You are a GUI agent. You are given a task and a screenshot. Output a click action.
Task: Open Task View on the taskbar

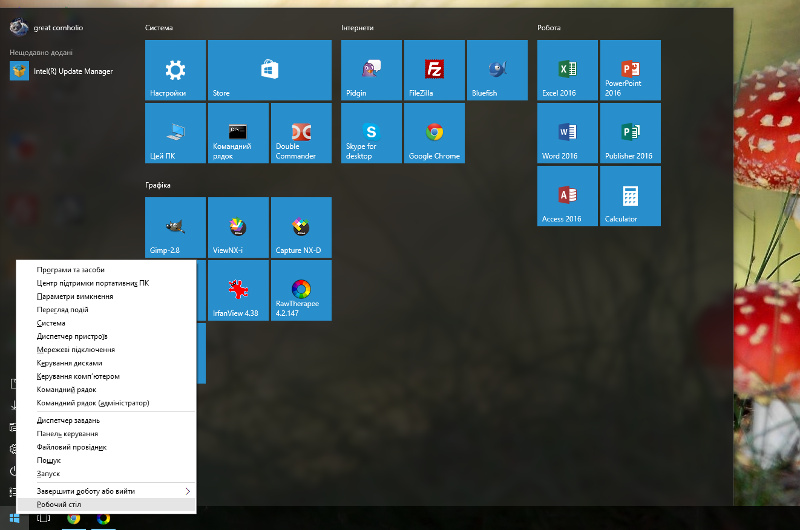(43, 518)
